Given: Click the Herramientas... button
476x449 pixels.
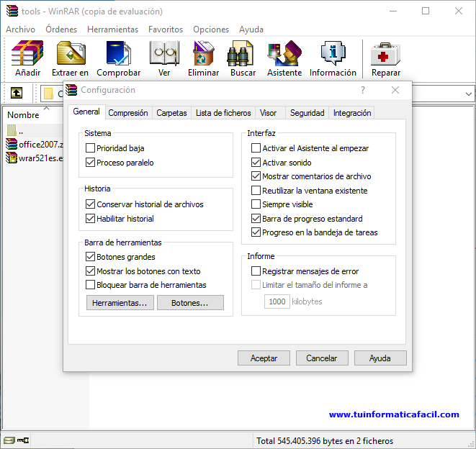Looking at the screenshot, I should tap(120, 303).
